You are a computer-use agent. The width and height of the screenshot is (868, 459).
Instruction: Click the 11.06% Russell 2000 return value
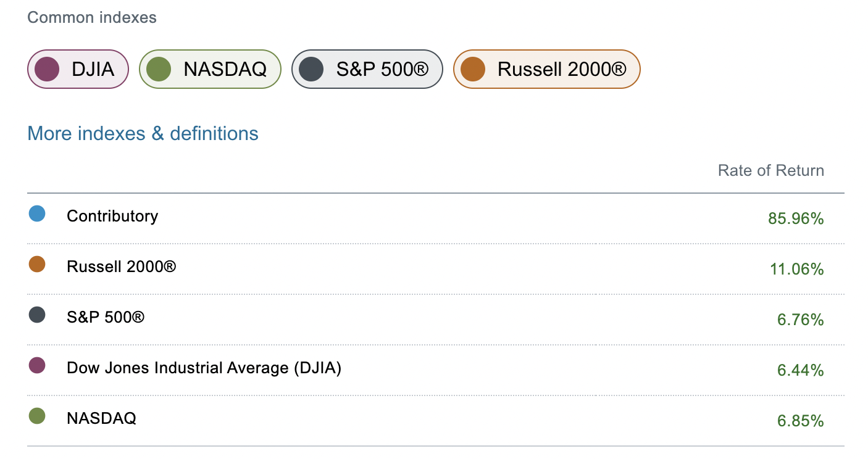click(x=796, y=269)
